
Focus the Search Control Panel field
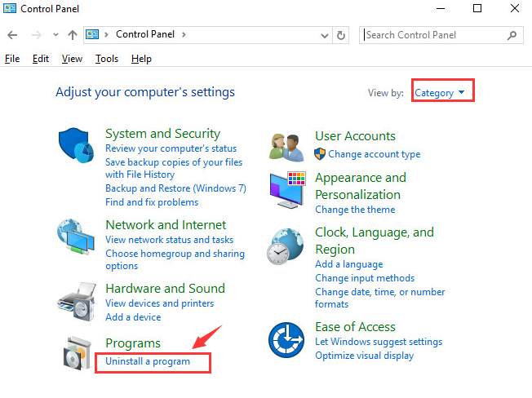[x=435, y=35]
